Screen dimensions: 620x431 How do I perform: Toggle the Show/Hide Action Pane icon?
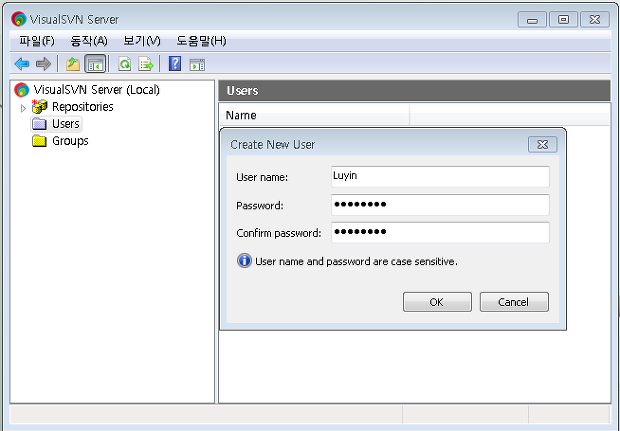pyautogui.click(x=197, y=64)
